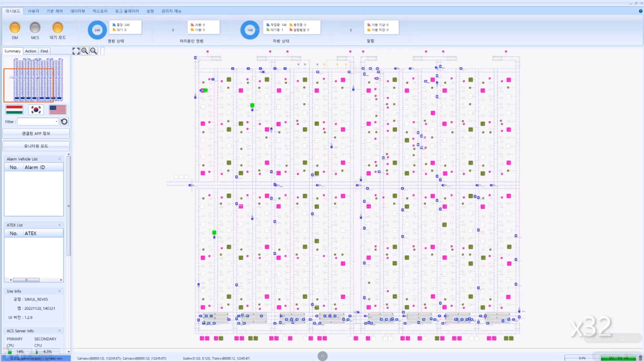Select the US flag language icon
Screen dimensions: 644x362
(58, 110)
